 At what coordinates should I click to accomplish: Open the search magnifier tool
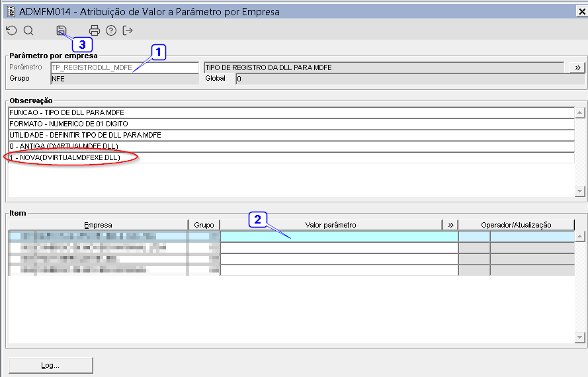28,30
